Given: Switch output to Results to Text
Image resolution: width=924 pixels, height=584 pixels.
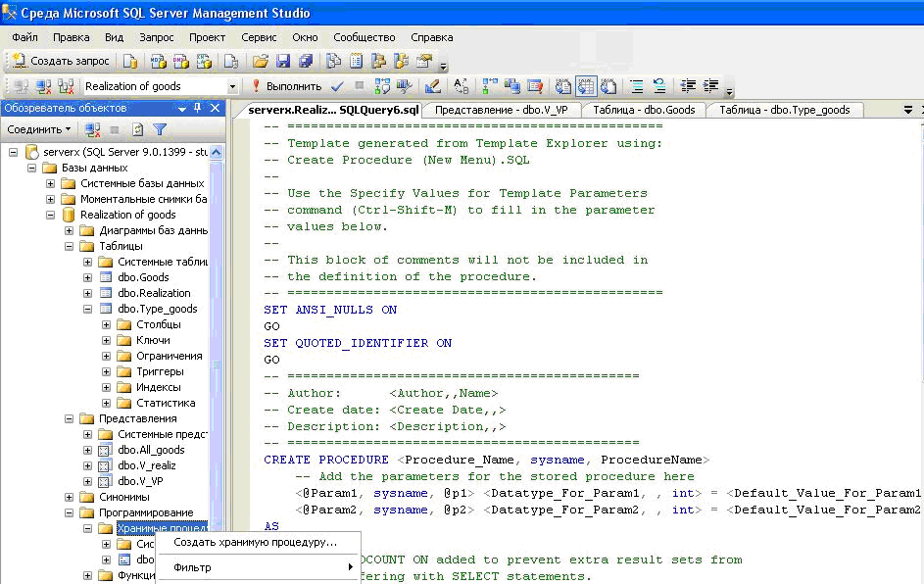Looking at the screenshot, I should 562,86.
